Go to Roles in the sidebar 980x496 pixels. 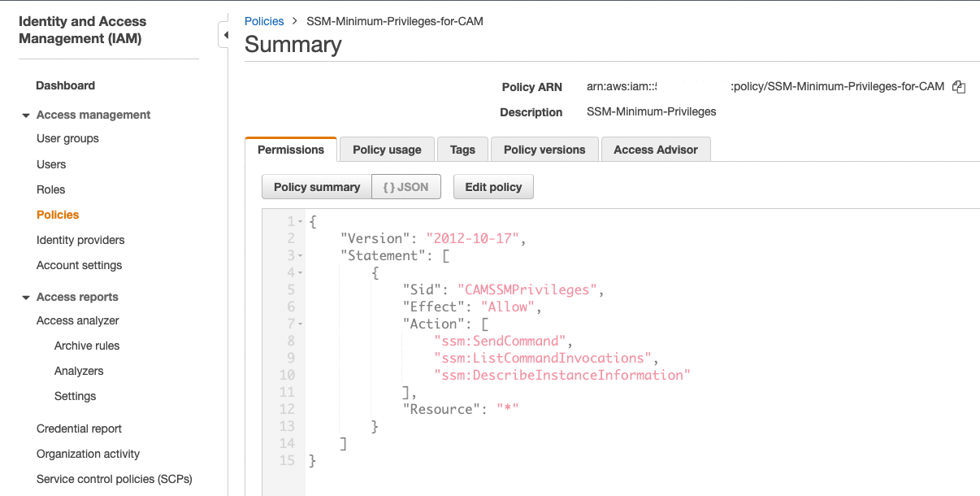(x=50, y=189)
